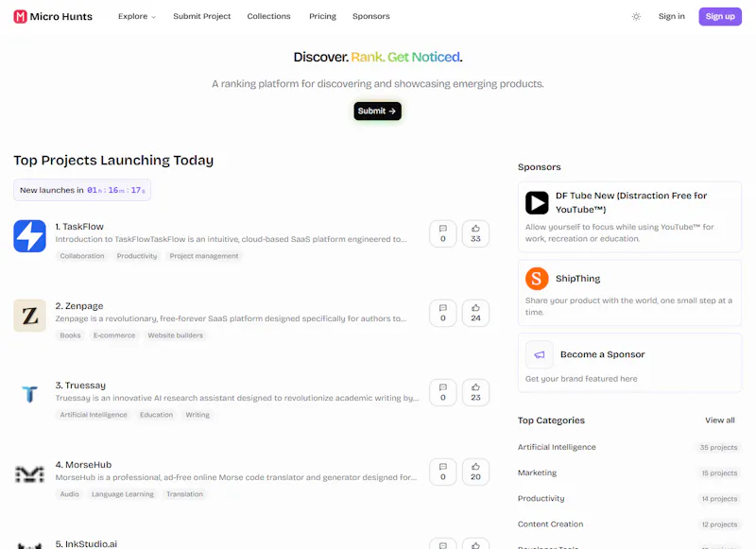Image resolution: width=756 pixels, height=549 pixels.
Task: Select the Writing tag
Action: (x=198, y=415)
